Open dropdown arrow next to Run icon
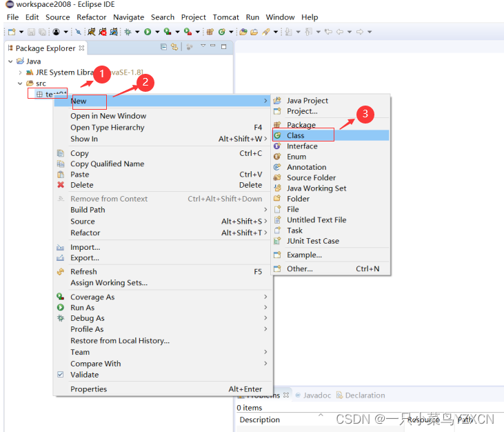Viewport: 504px width, 432px height. pyautogui.click(x=157, y=32)
